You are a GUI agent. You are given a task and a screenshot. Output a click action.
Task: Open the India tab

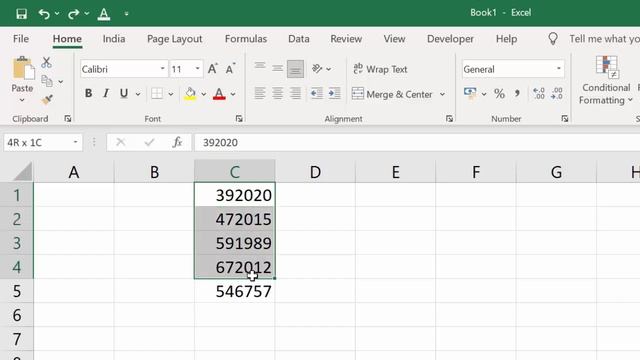pyautogui.click(x=114, y=39)
